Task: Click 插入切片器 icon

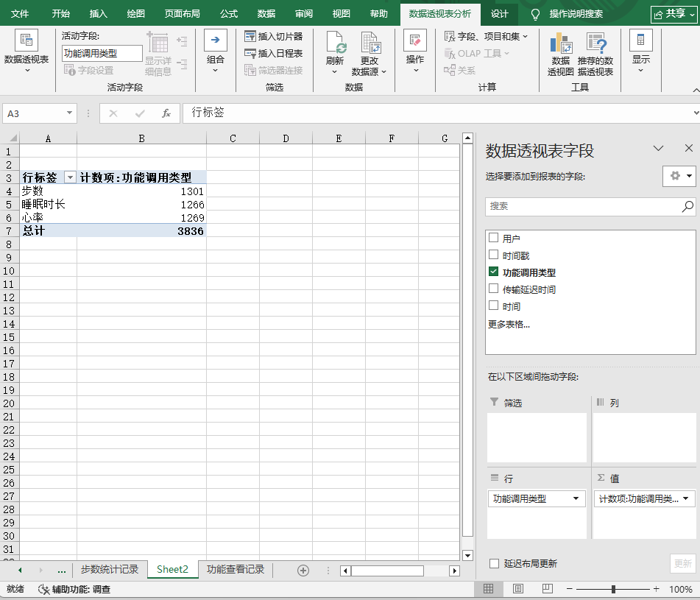Action: point(250,36)
